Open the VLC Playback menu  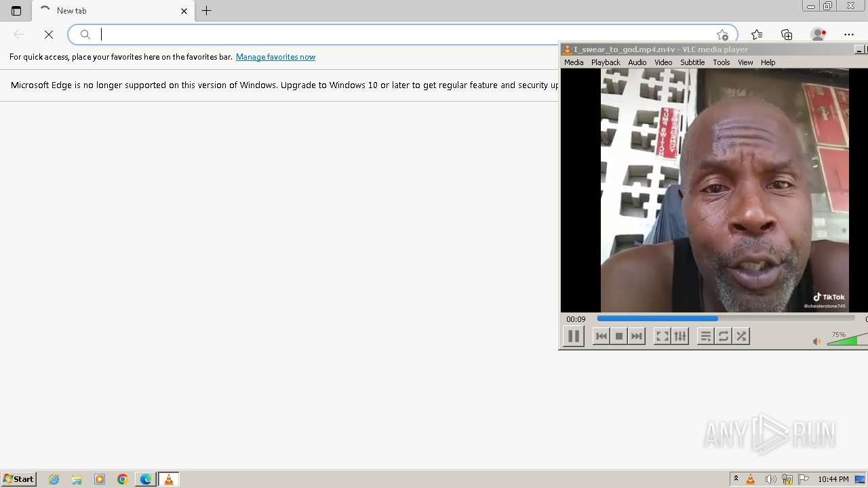606,62
